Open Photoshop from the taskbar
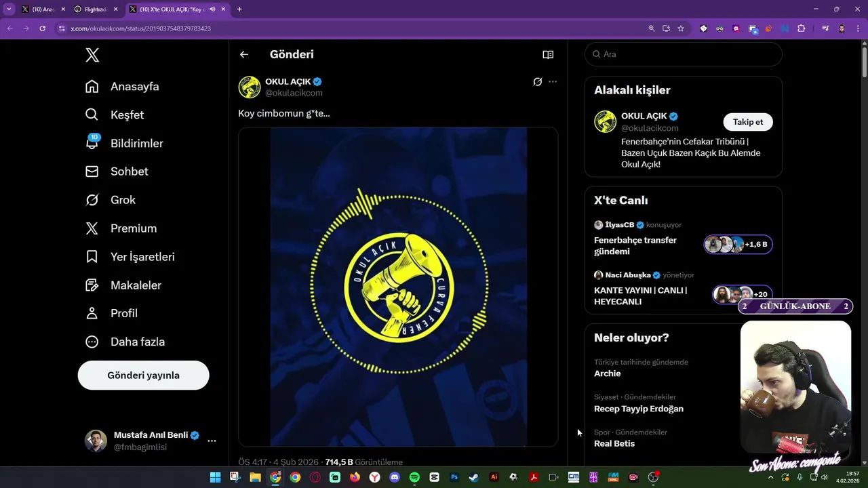 pos(454,477)
